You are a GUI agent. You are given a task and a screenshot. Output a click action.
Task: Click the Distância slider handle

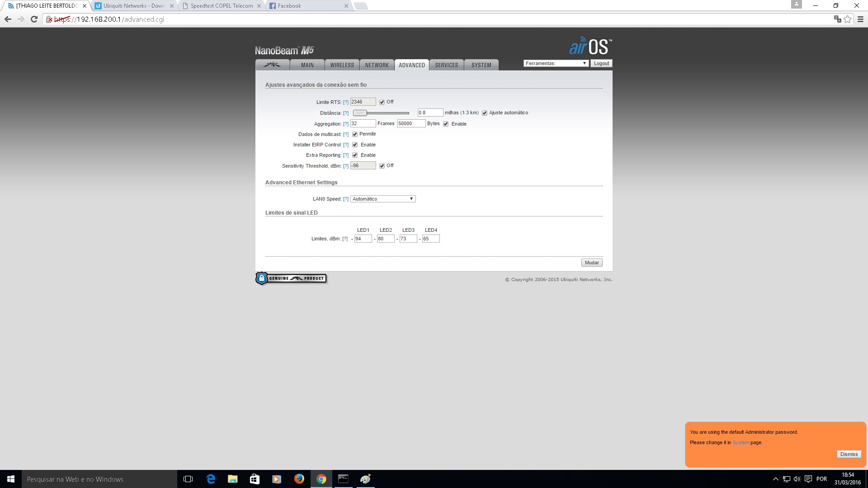(x=360, y=113)
